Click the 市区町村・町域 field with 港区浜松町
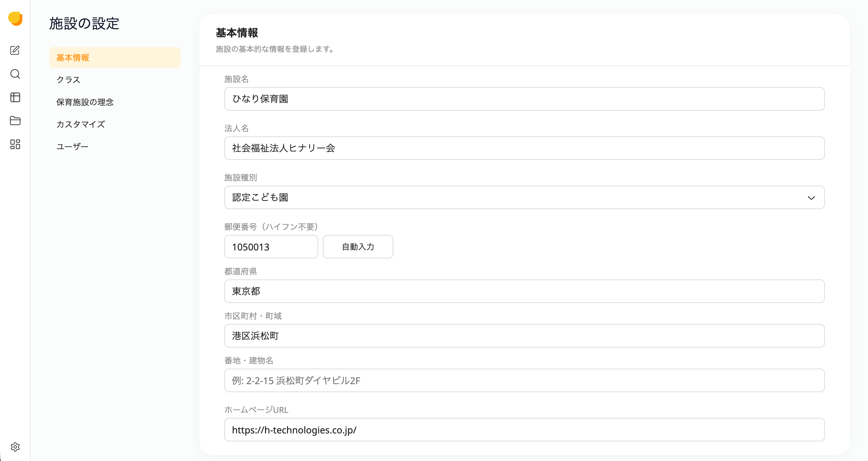868x461 pixels. 524,336
